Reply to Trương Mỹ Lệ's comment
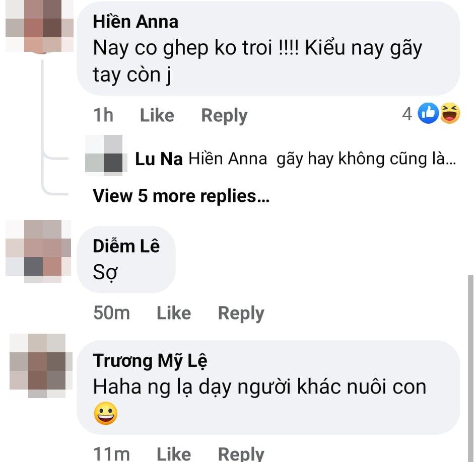This screenshot has width=476, height=462. [241, 452]
